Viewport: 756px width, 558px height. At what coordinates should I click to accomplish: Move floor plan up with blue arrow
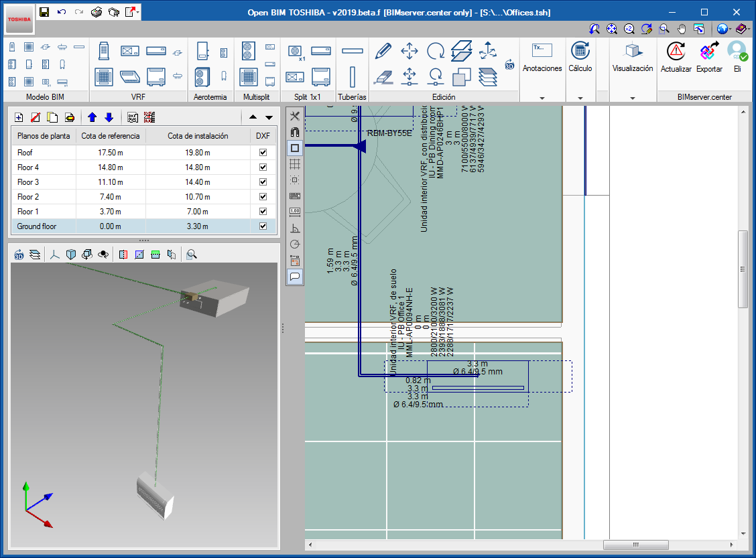coord(92,117)
